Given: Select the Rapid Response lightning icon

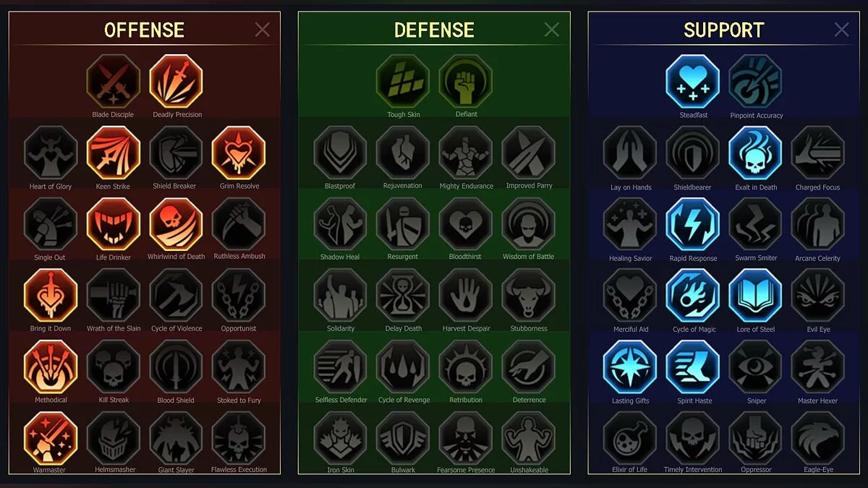Looking at the screenshot, I should 693,223.
